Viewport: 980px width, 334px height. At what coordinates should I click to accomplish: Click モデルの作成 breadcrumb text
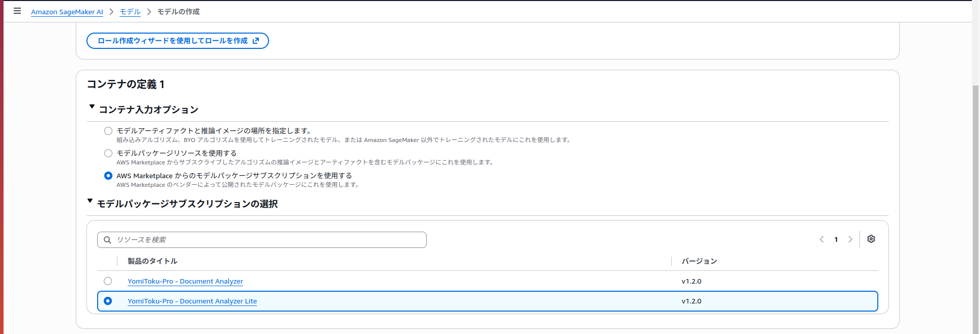[x=179, y=12]
